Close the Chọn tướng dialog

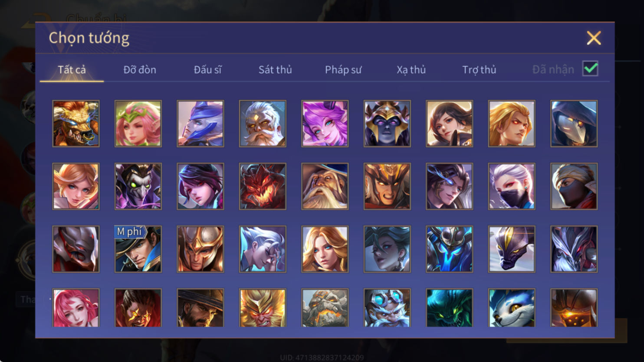(x=594, y=38)
